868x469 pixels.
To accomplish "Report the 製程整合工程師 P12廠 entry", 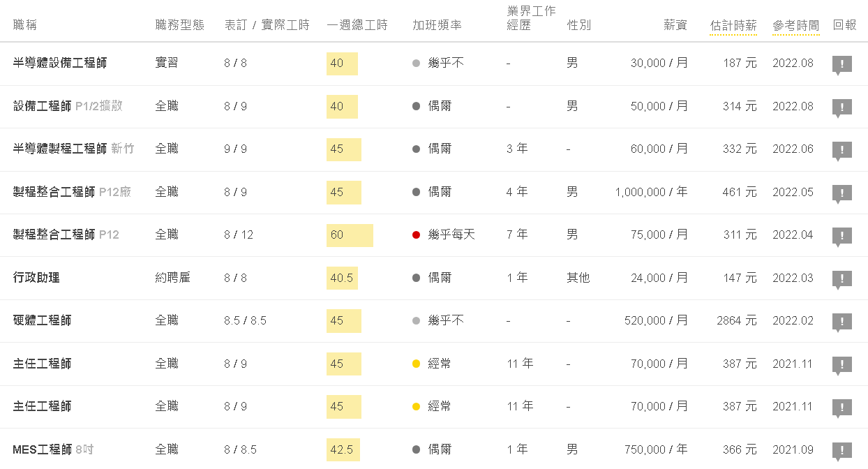I will (x=842, y=194).
